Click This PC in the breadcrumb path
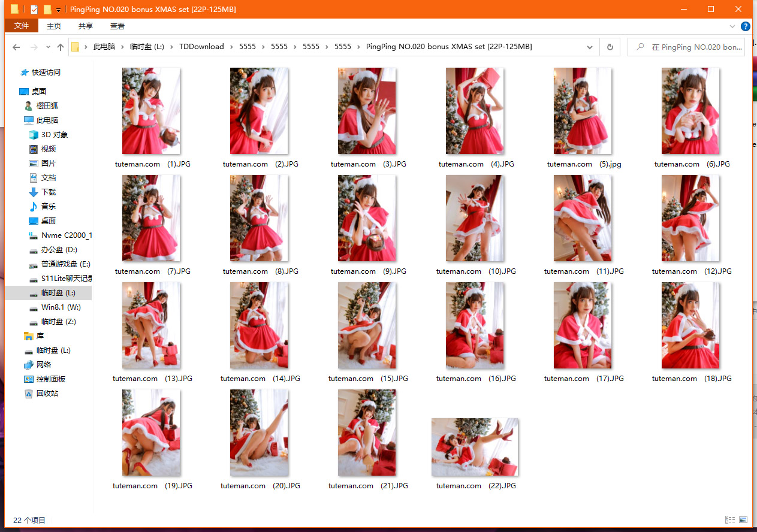The height and width of the screenshot is (532, 757). click(104, 47)
